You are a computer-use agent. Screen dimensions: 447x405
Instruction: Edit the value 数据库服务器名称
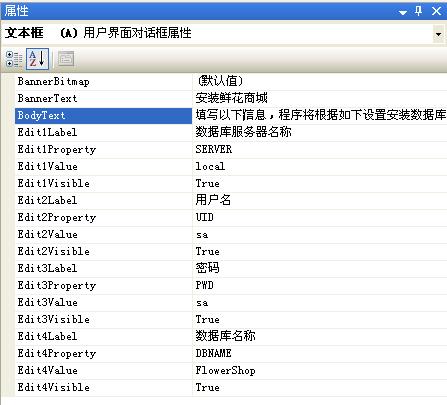[x=320, y=132]
